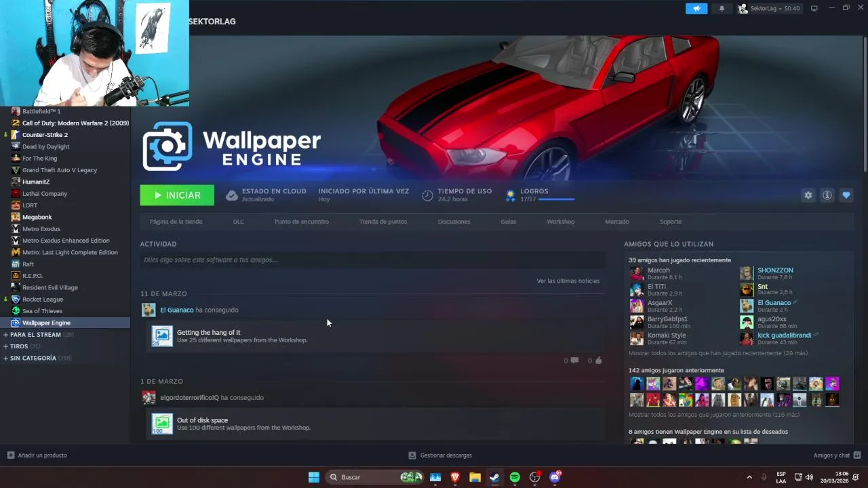Click Out of disk space achievement icon
The height and width of the screenshot is (488, 868).
click(162, 424)
